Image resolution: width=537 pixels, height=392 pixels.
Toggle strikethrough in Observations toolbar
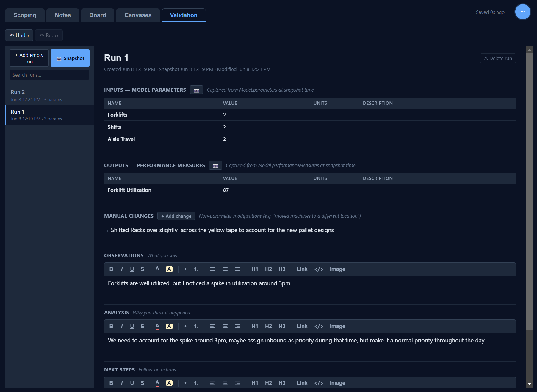(x=143, y=269)
